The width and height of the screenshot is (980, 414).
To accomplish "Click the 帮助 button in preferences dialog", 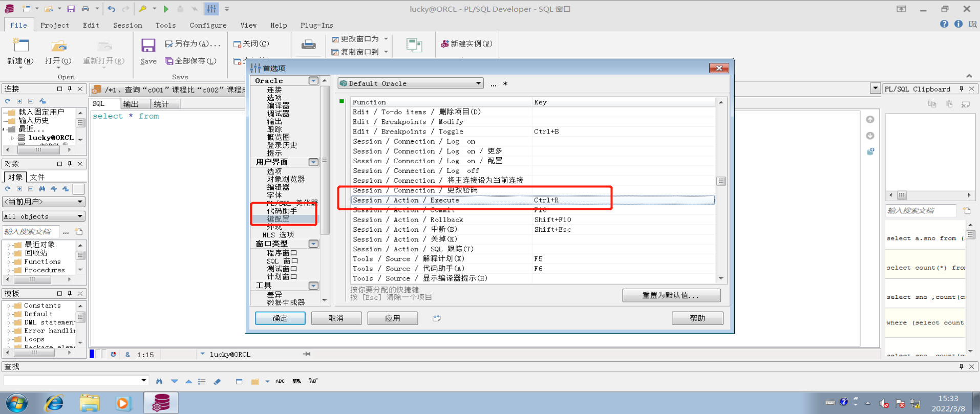I will (697, 318).
